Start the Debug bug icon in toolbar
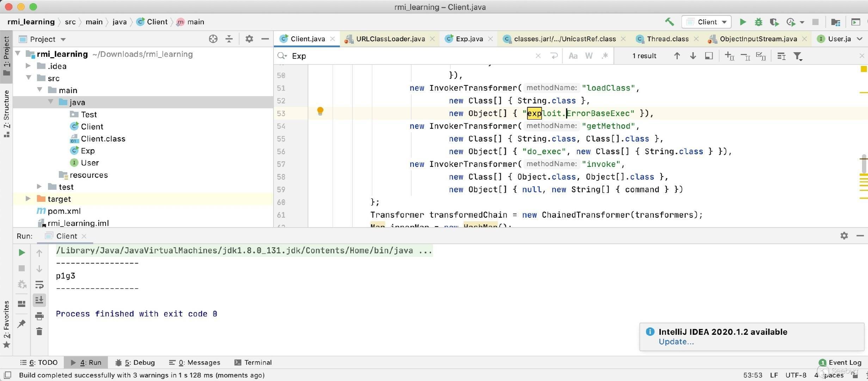This screenshot has width=868, height=381. (758, 22)
